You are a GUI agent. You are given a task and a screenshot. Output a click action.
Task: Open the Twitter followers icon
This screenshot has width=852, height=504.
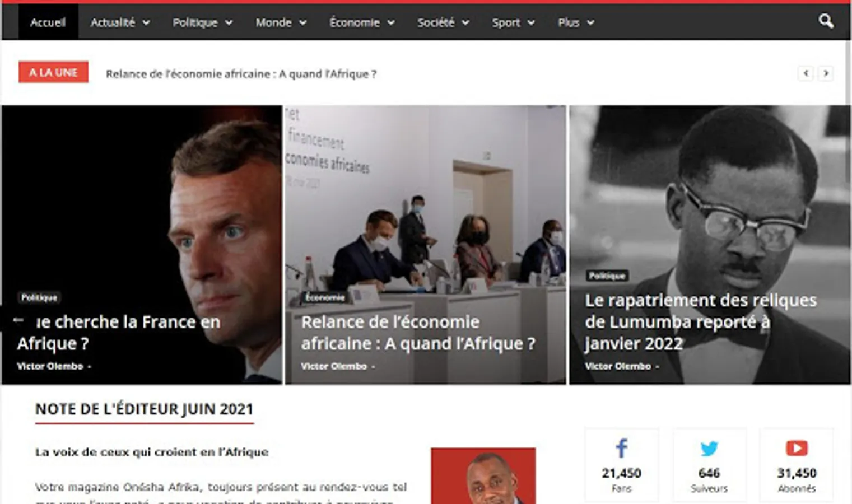pyautogui.click(x=709, y=449)
